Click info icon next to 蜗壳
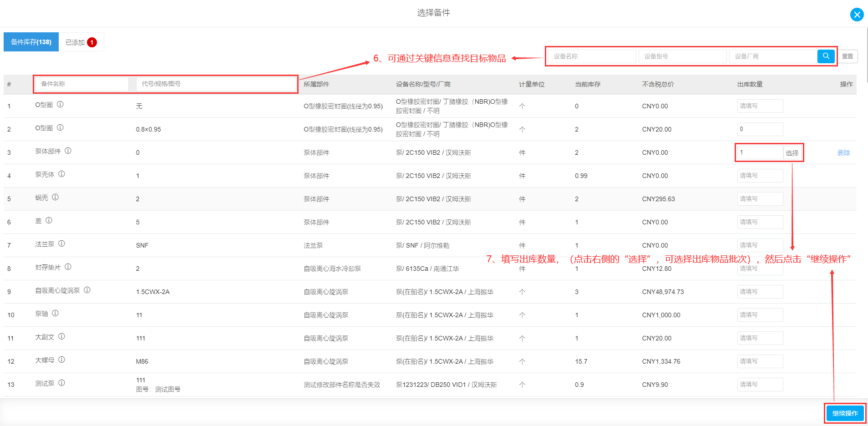The width and height of the screenshot is (868, 426). pyautogui.click(x=55, y=197)
